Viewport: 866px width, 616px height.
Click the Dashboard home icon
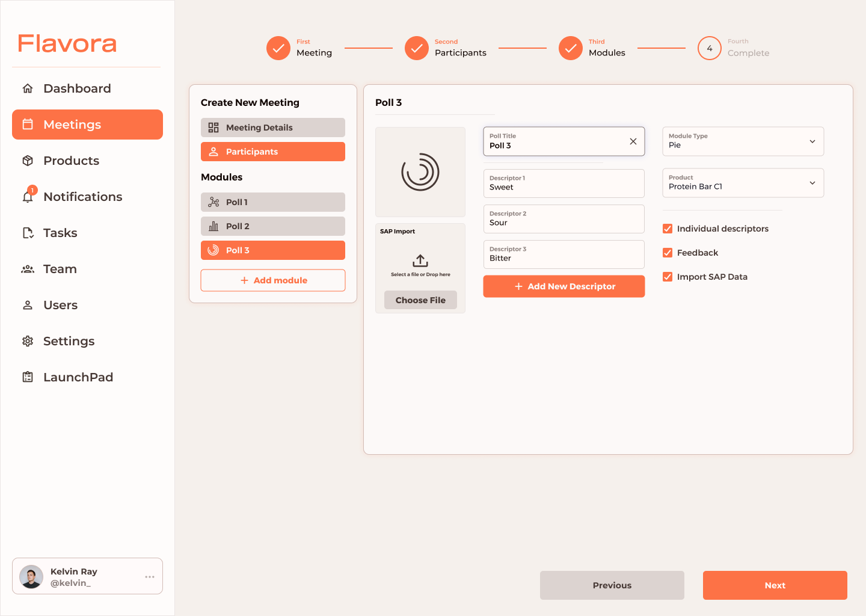click(28, 88)
